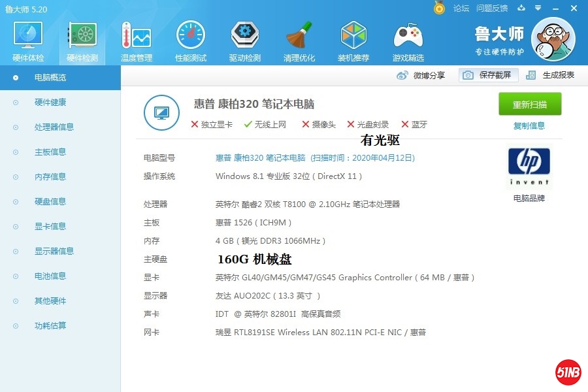Click the gold medal icon in title bar
This screenshot has height=392, width=588.
[x=440, y=8]
